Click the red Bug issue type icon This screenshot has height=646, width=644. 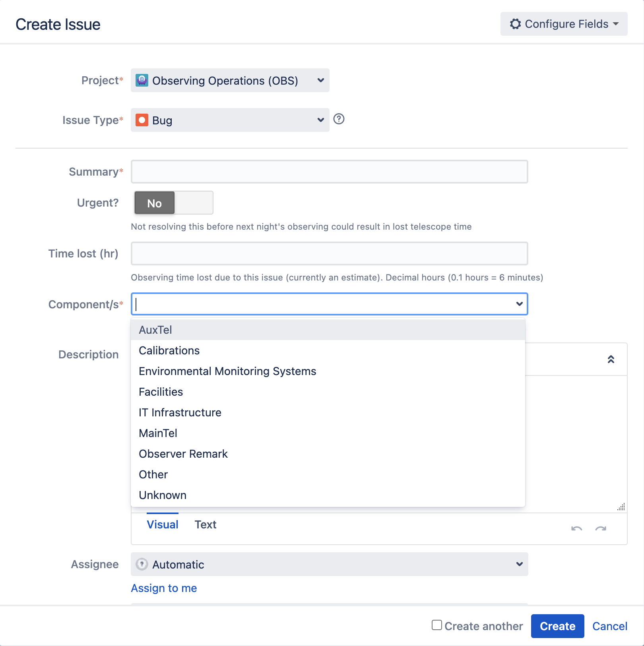(x=142, y=120)
